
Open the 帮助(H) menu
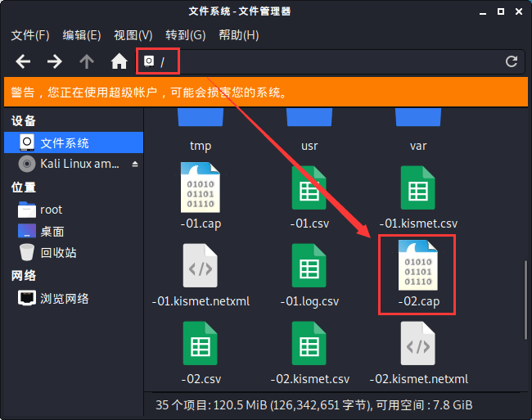pyautogui.click(x=239, y=35)
